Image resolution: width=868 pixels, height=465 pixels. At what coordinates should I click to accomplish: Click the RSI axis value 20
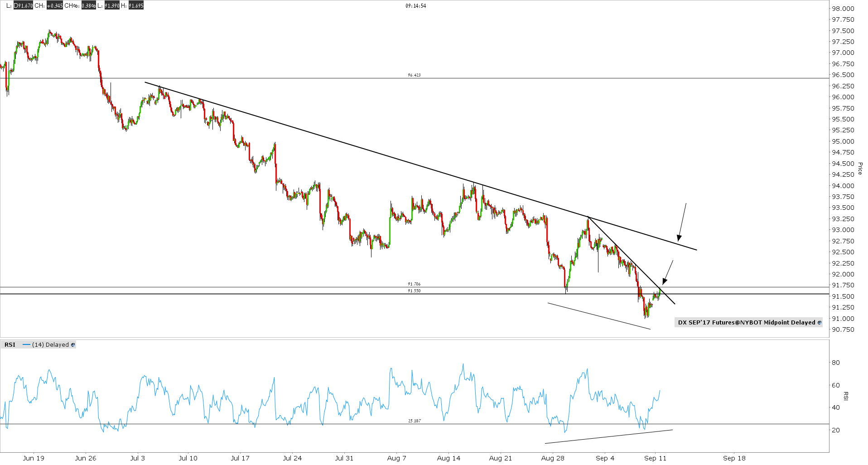pyautogui.click(x=836, y=430)
